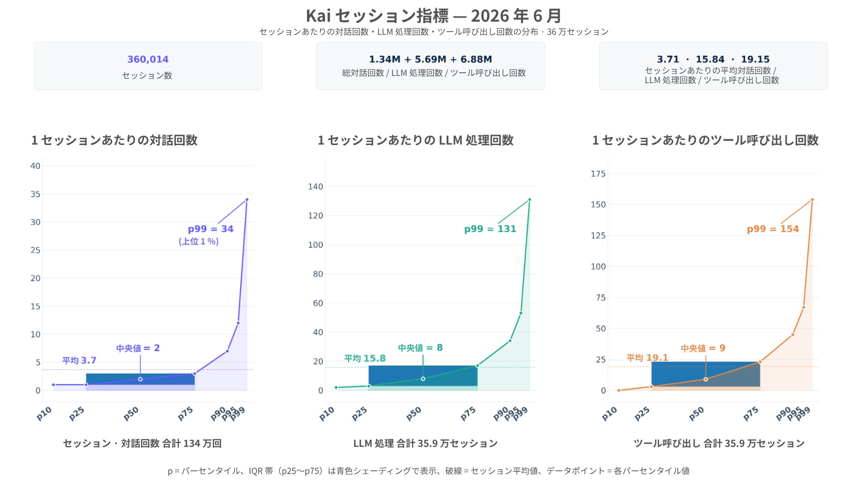868x488 pixels.
Task: Click the Kai セッション指標 title heading
Action: [x=434, y=16]
